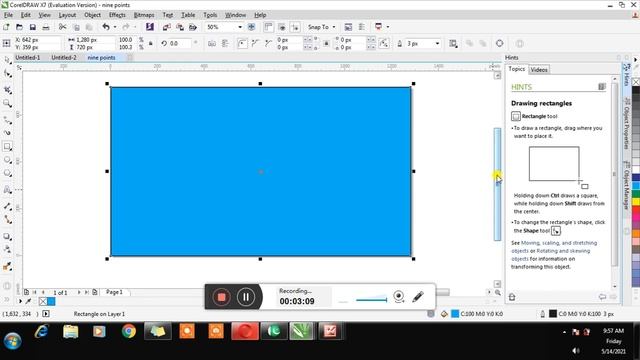Expand the Snap To dropdown

(334, 27)
